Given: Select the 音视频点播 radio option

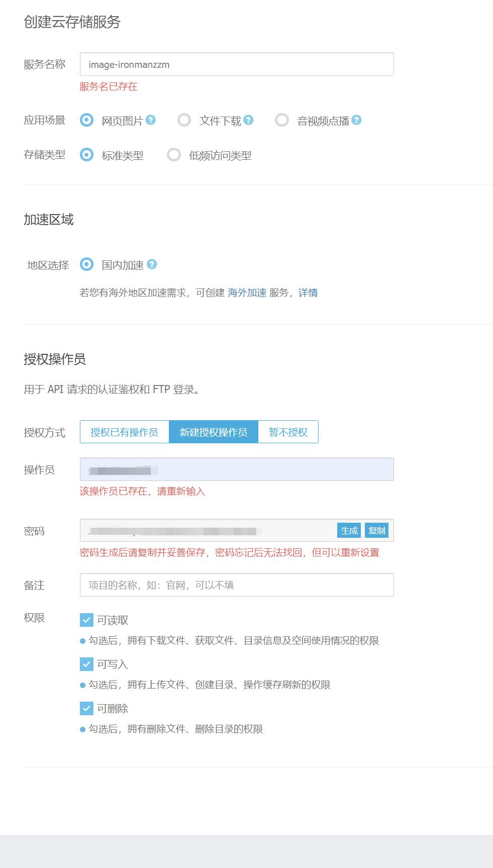Looking at the screenshot, I should click(x=282, y=120).
